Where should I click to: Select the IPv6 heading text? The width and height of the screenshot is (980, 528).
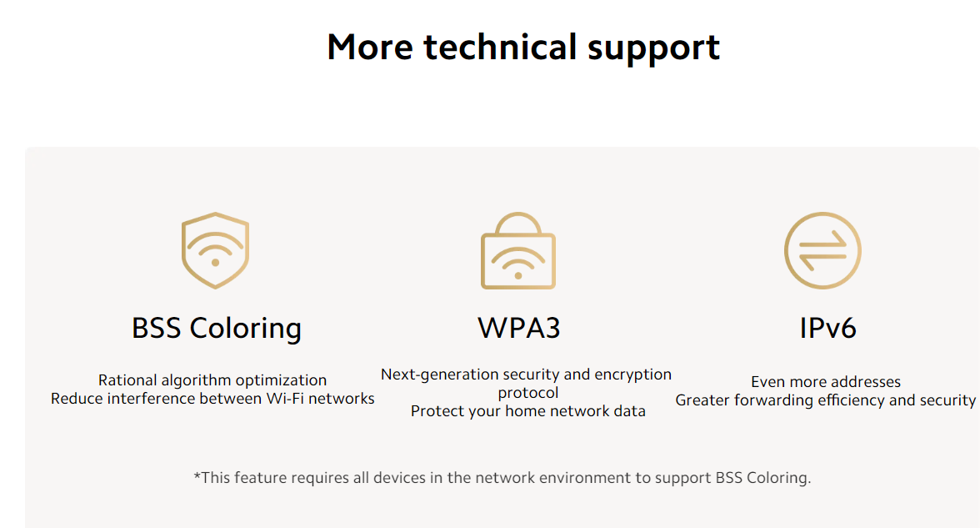pos(827,328)
